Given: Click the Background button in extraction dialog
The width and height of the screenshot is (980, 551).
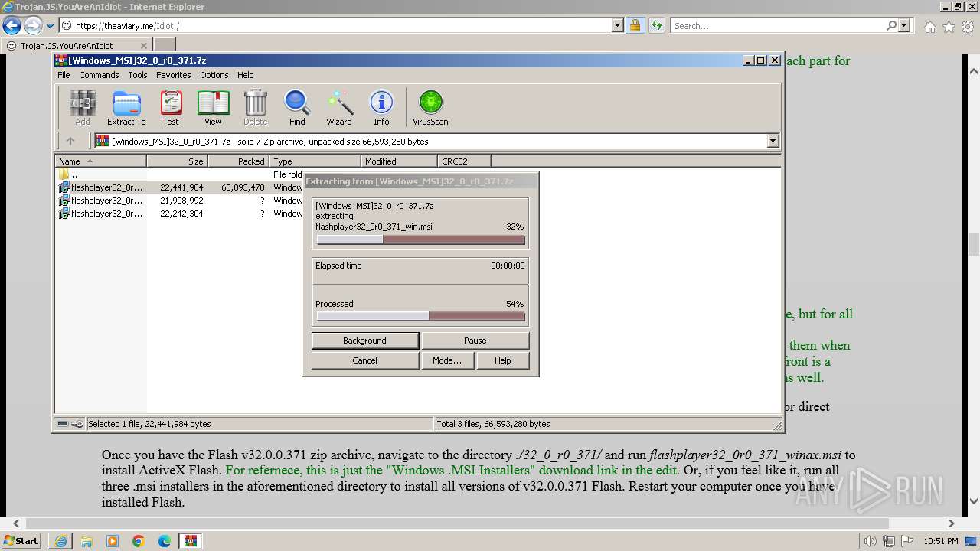Looking at the screenshot, I should tap(365, 341).
